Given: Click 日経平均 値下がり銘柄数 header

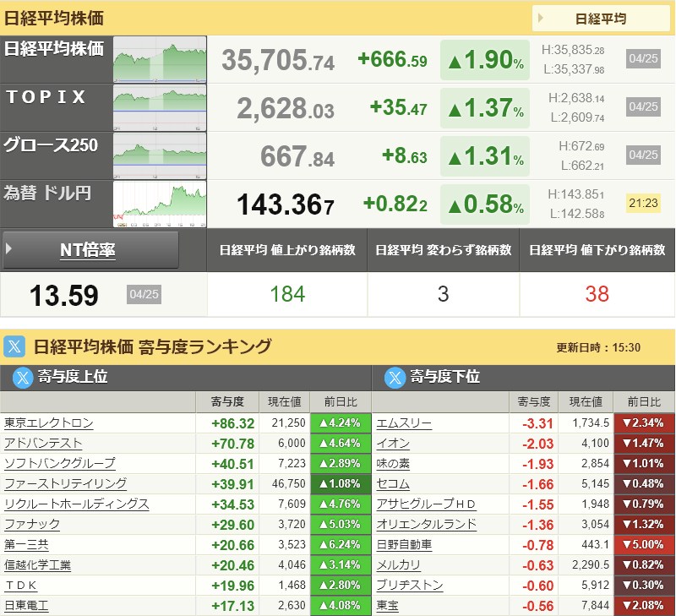Looking at the screenshot, I should point(597,250).
